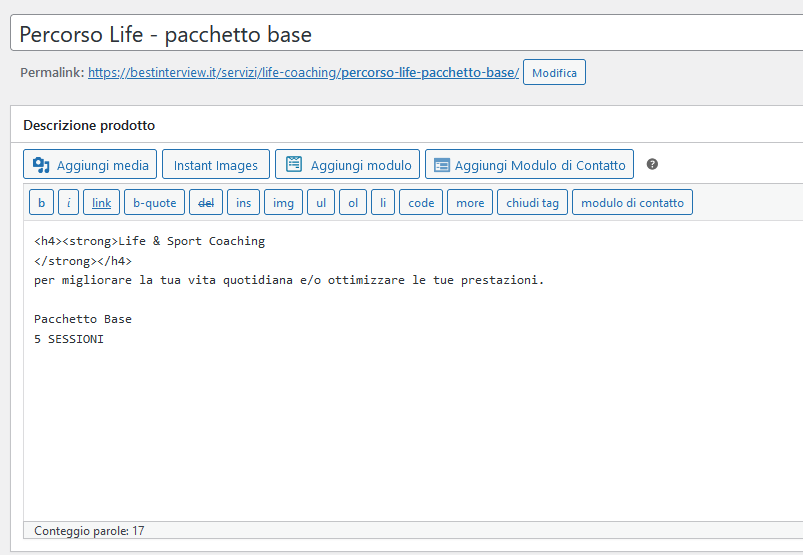Click the chiudi tag button
The height and width of the screenshot is (555, 803).
532,203
